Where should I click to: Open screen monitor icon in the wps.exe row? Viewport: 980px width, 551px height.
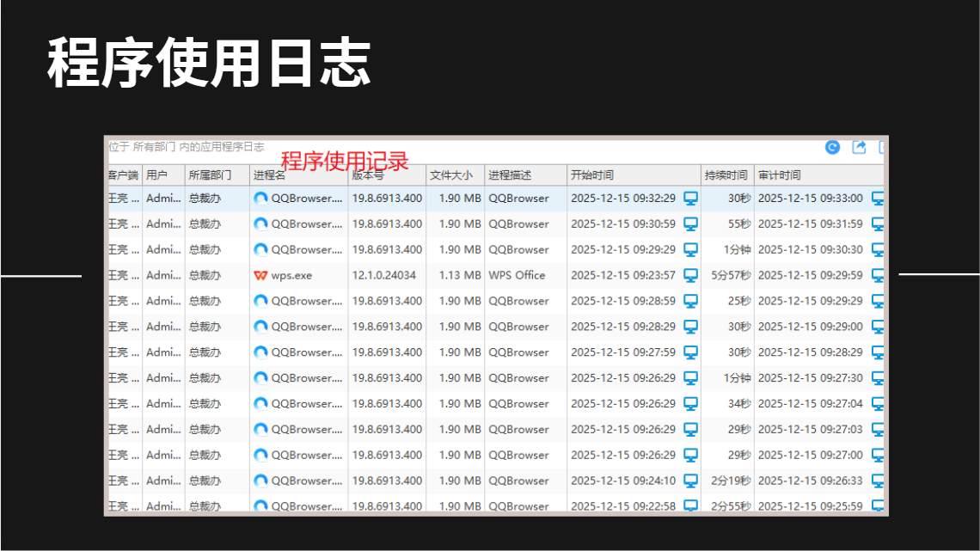pyautogui.click(x=690, y=275)
